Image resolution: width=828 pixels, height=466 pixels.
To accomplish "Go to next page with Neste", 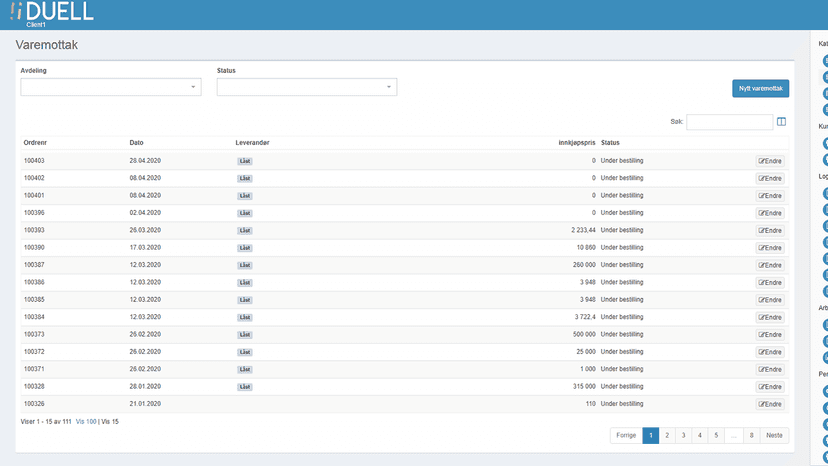I will click(774, 435).
